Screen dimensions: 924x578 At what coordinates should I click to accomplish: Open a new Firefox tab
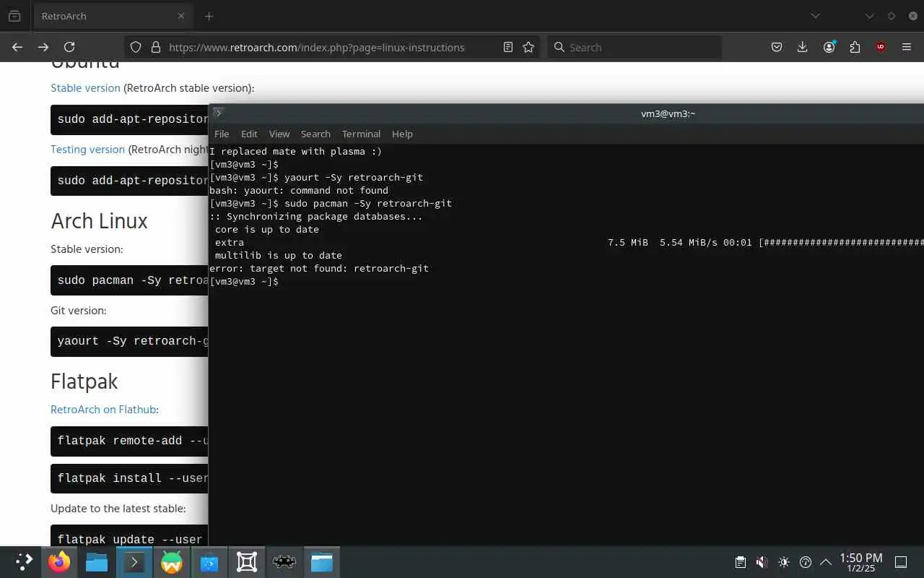click(x=209, y=16)
